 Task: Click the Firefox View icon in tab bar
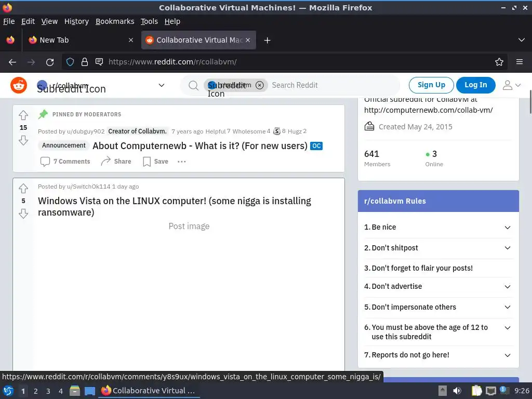coord(10,40)
